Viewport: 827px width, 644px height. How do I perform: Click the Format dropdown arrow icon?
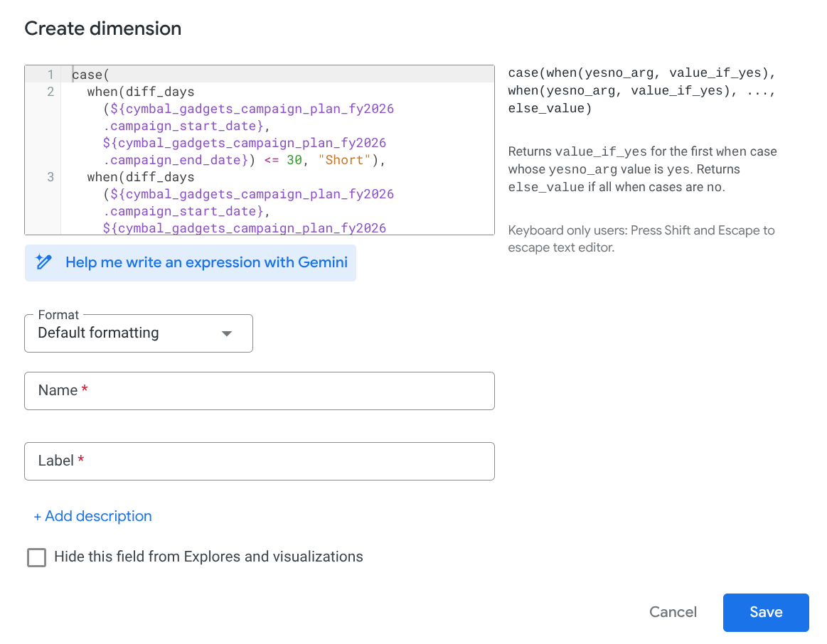click(227, 333)
